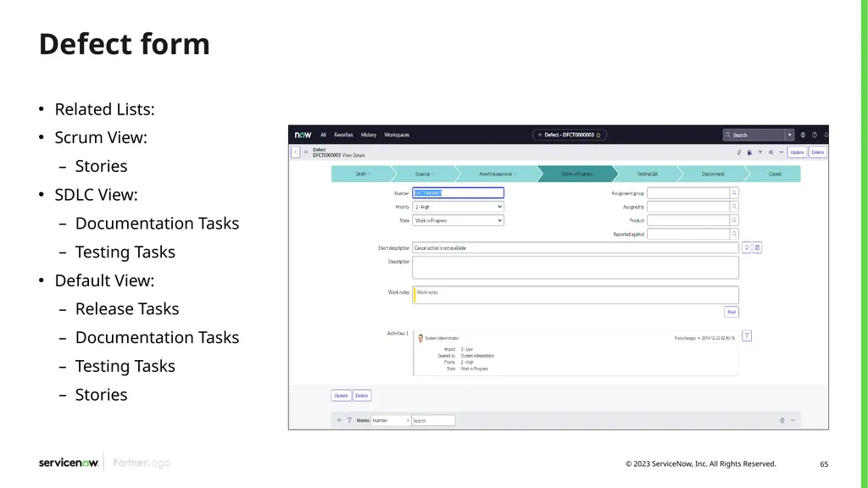This screenshot has height=488, width=868.
Task: Select the Scoping stage in process flow
Action: 425,174
